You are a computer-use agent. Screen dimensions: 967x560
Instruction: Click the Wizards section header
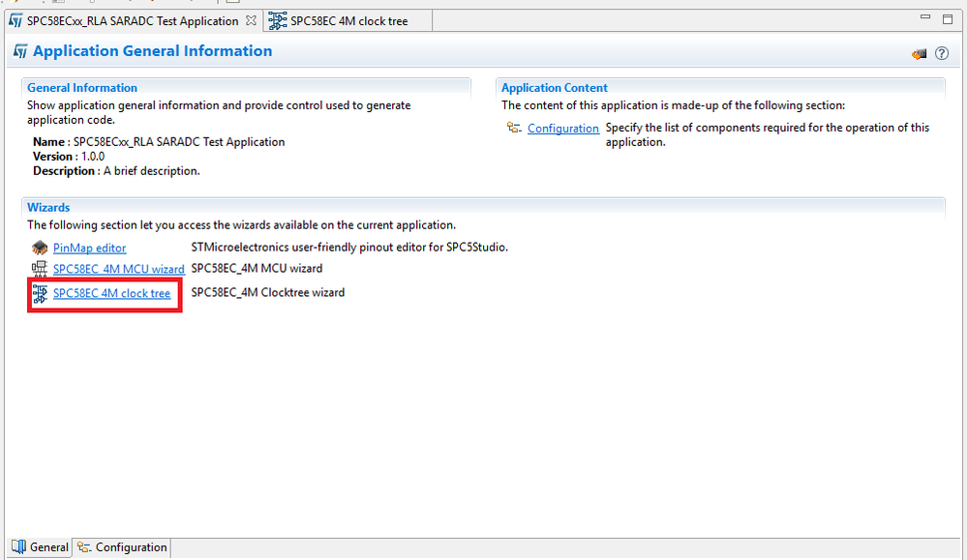(48, 207)
